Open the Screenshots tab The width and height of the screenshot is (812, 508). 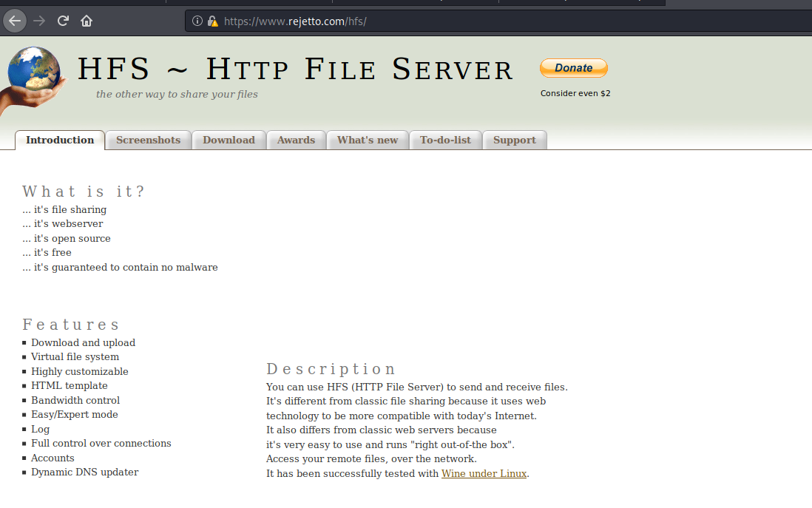pos(148,140)
